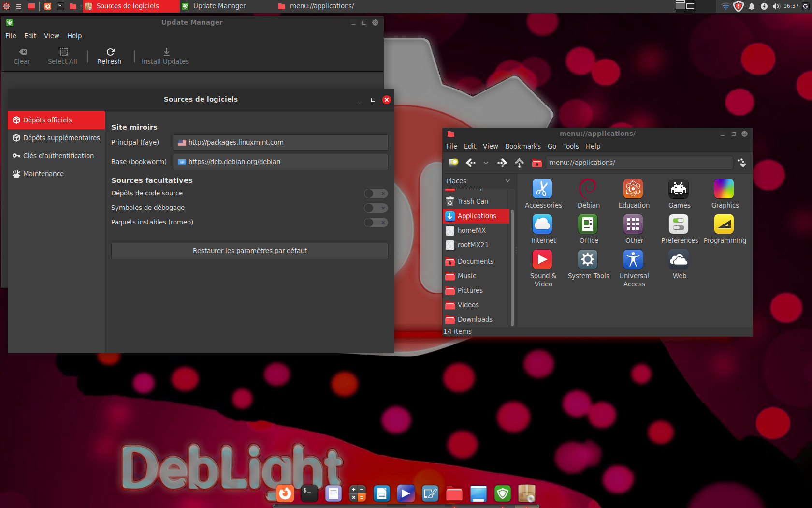Image resolution: width=812 pixels, height=508 pixels.
Task: Expand the Places side pane dropdown
Action: pos(507,181)
